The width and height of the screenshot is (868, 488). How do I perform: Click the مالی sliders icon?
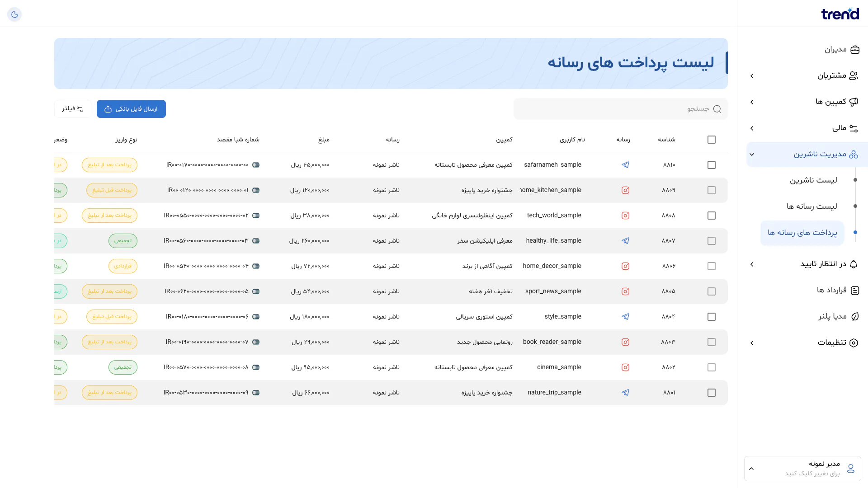click(854, 128)
